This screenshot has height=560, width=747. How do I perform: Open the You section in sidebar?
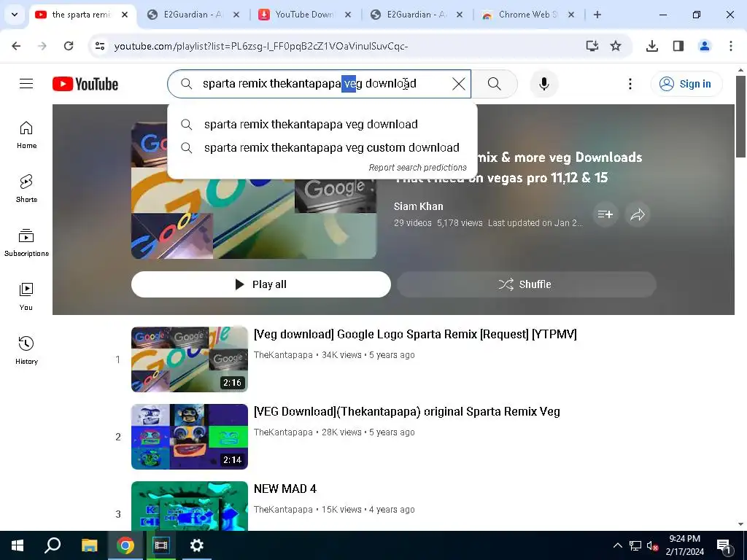26,296
